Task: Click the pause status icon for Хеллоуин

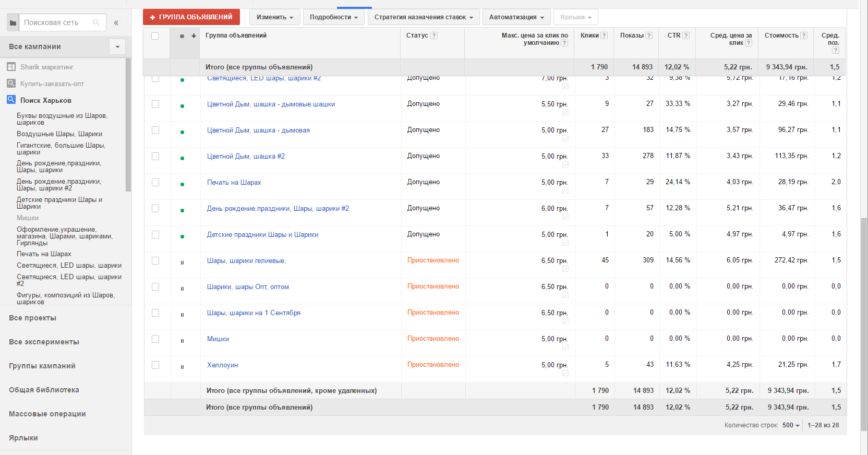Action: click(x=182, y=367)
